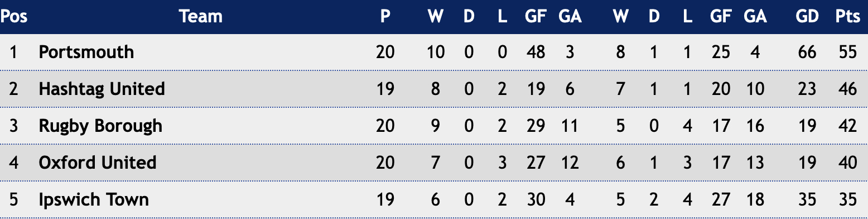The height and width of the screenshot is (219, 868).
Task: Click the GD column header
Action: 807,17
